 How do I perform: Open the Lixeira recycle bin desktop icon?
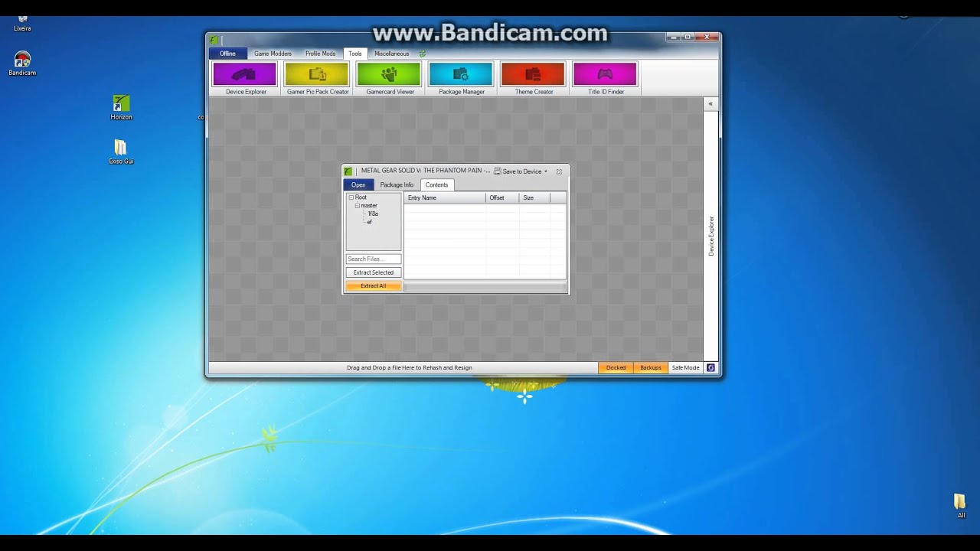[22, 23]
